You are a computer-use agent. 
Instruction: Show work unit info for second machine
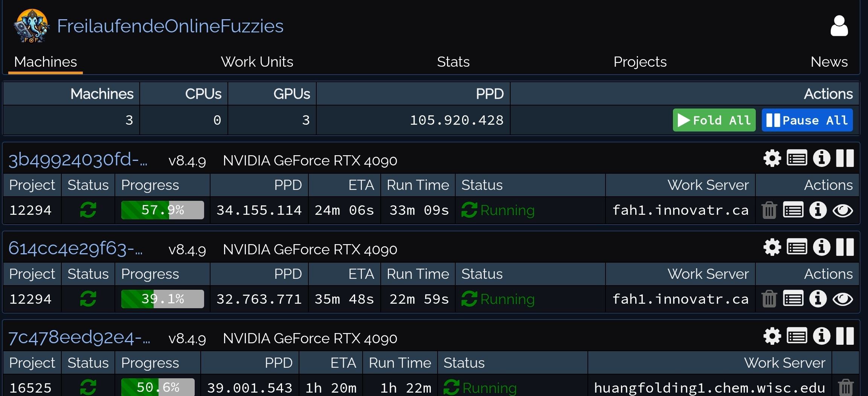818,299
